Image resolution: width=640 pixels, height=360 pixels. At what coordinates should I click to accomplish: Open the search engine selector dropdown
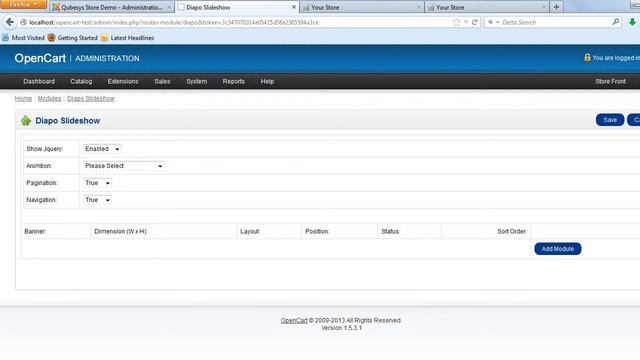493,22
